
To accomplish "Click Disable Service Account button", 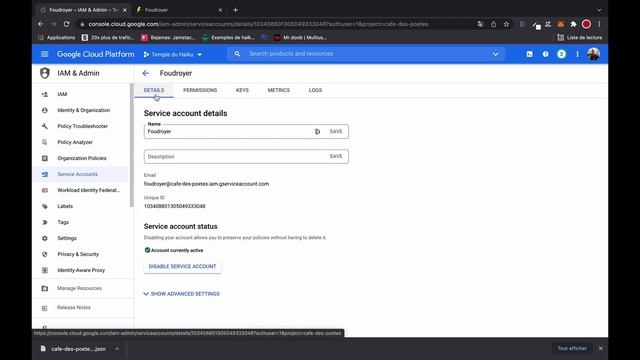I will [182, 267].
